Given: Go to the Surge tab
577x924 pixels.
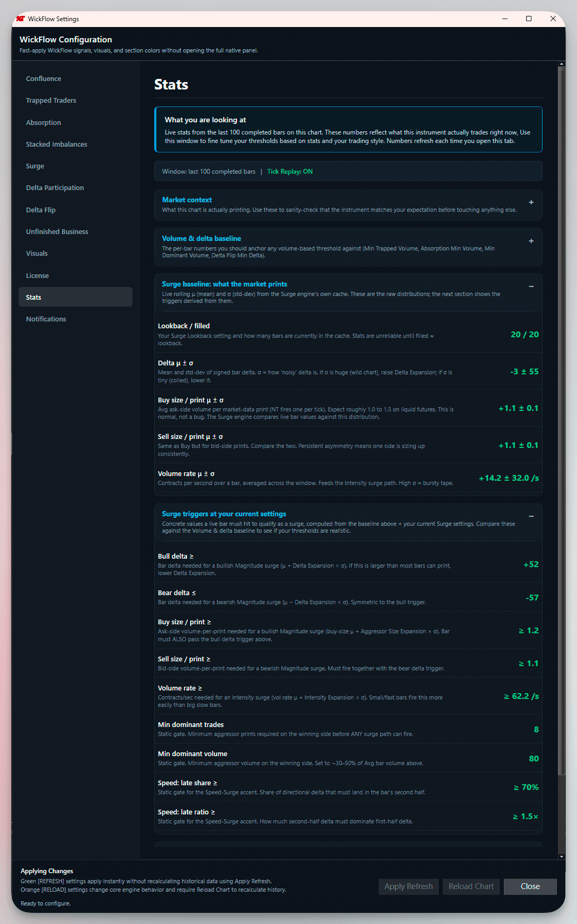Looking at the screenshot, I should (35, 166).
